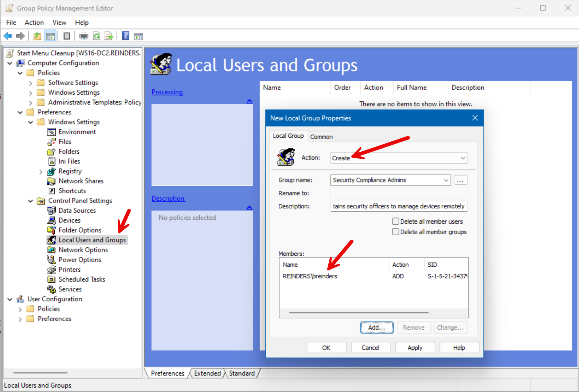This screenshot has width=579, height=392.
Task: Click the Processing link
Action: click(x=167, y=92)
